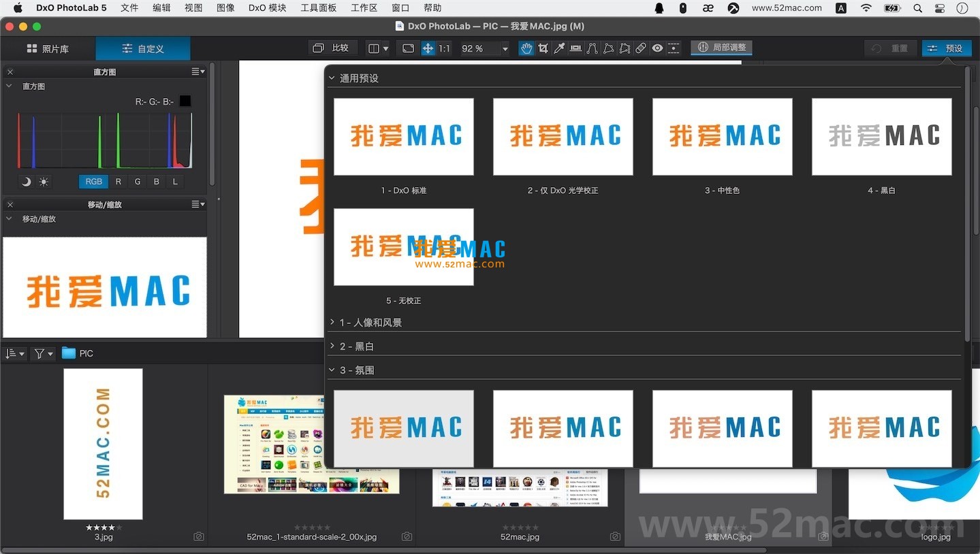The image size is (980, 554).
Task: Close the 移动/缩放 palette with X
Action: pos(10,204)
